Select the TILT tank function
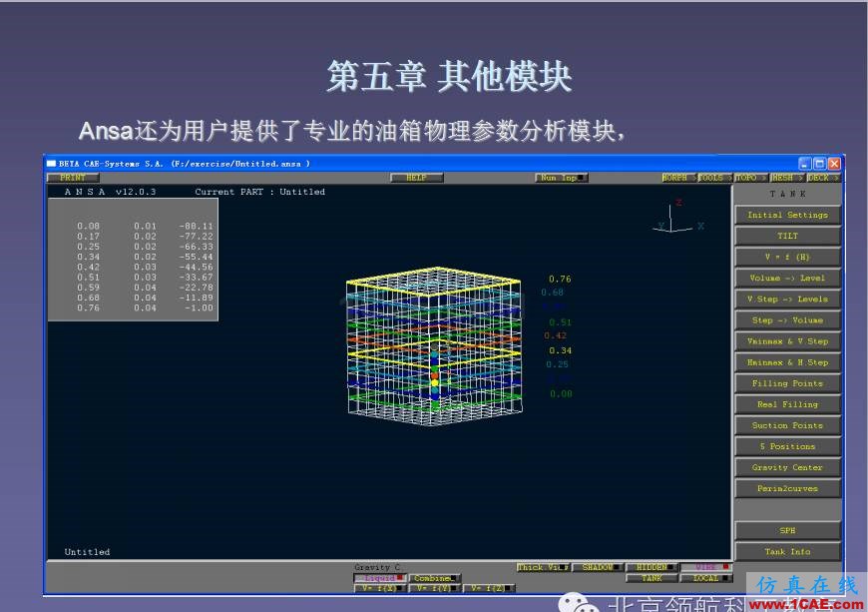This screenshot has height=612, width=868. [787, 236]
